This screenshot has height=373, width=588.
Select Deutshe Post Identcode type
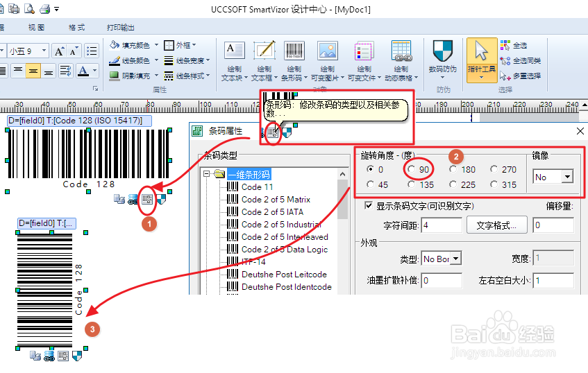click(287, 286)
